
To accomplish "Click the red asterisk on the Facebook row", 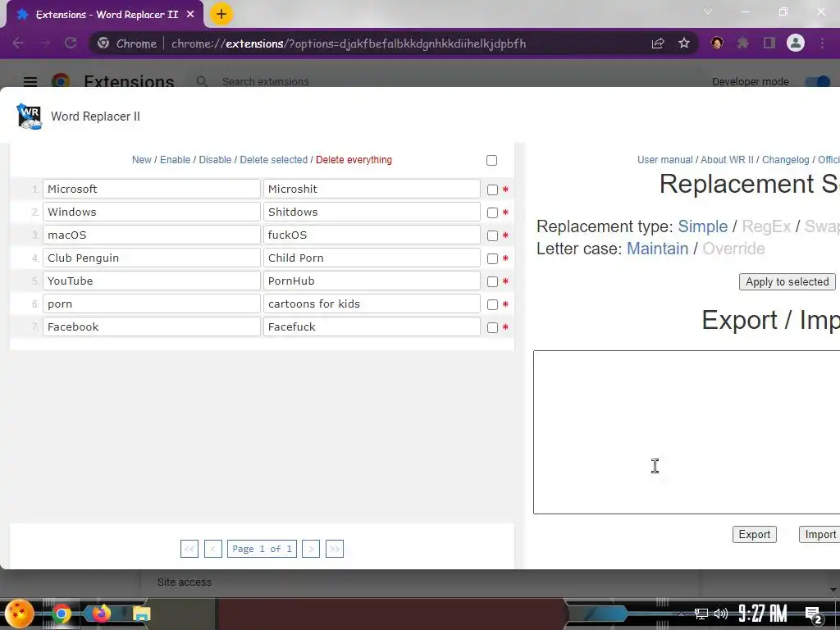I will point(505,327).
